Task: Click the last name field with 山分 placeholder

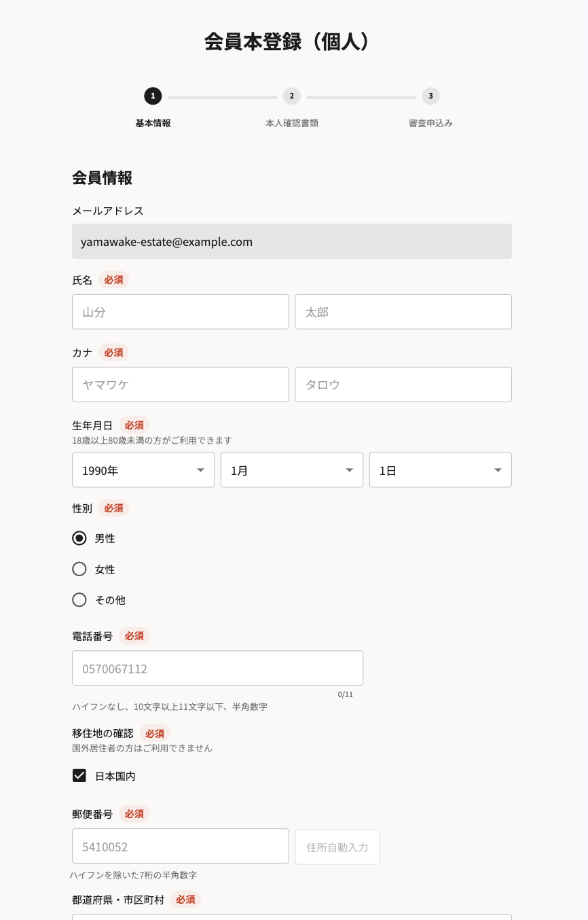Action: point(180,311)
